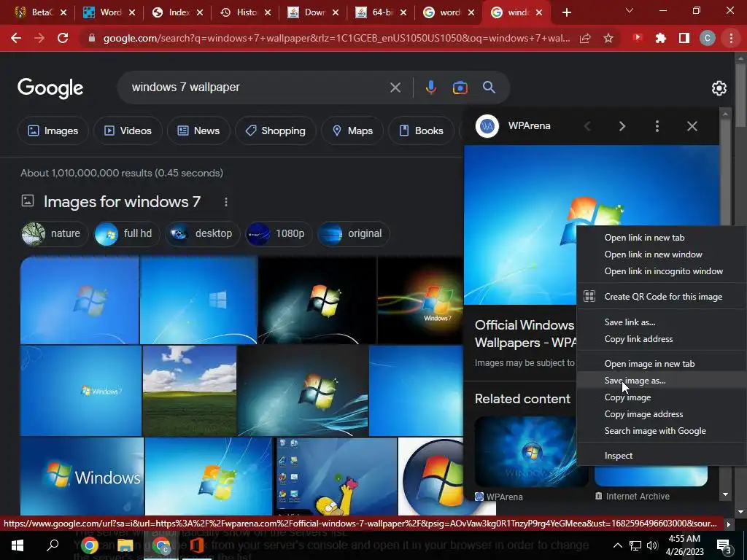Click the preview panel scroll down arrow
This screenshot has width=747, height=560.
726,495
